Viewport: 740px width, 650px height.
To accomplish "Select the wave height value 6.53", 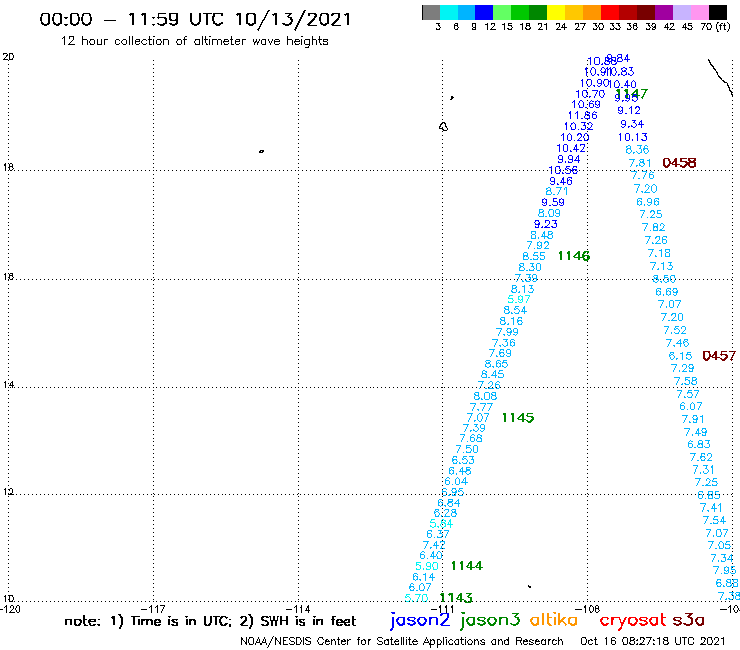I will 463,460.
